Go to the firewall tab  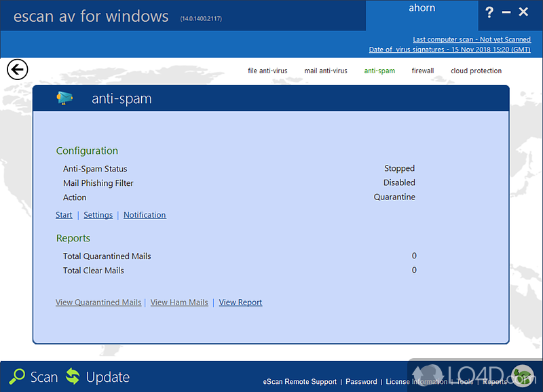click(422, 71)
